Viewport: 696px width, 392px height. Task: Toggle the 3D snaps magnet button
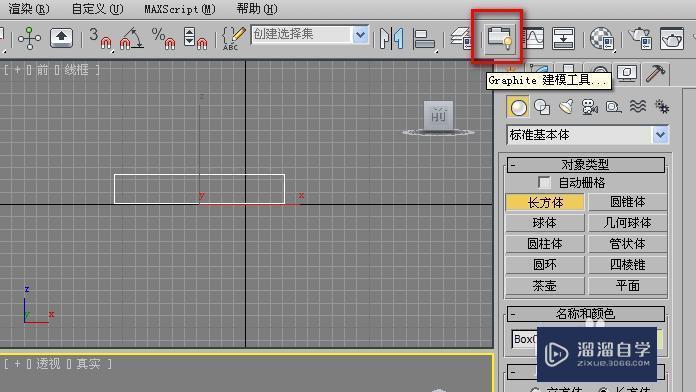click(100, 38)
